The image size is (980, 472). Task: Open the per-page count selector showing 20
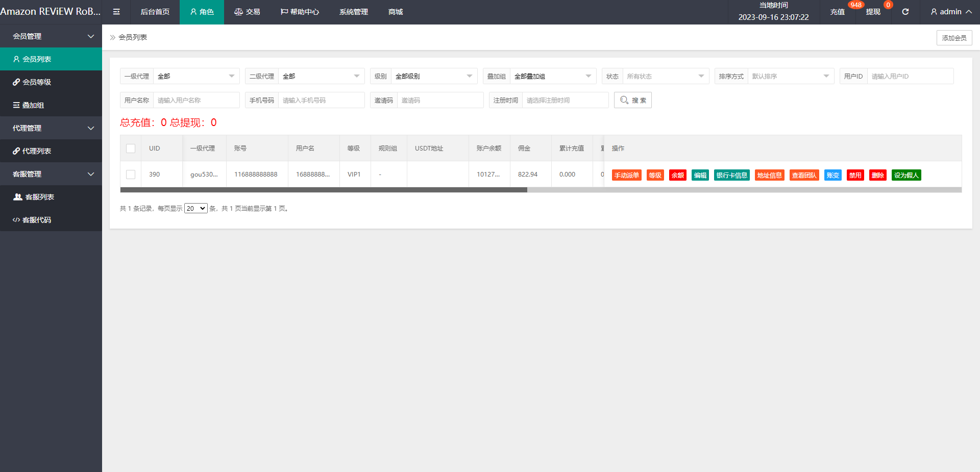pos(195,208)
